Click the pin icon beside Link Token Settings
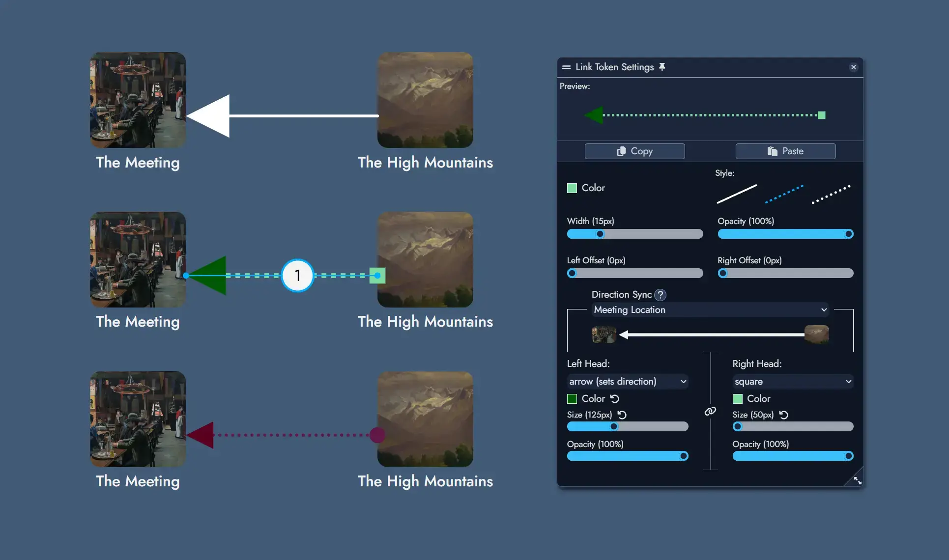Screen dimensions: 949x560 (662, 67)
